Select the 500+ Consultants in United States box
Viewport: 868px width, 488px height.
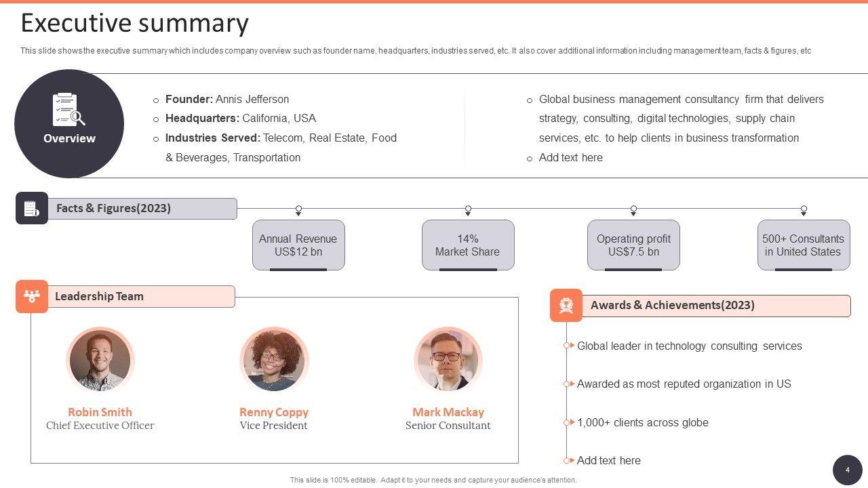click(x=804, y=245)
